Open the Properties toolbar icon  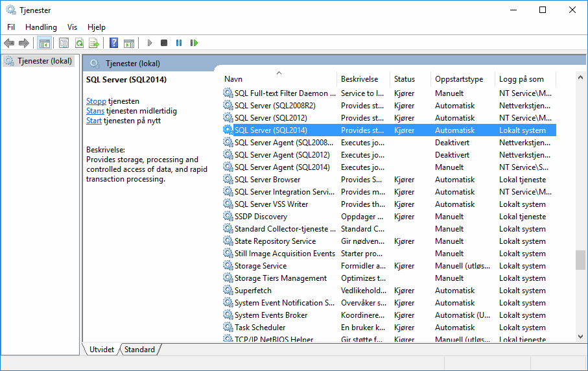64,43
